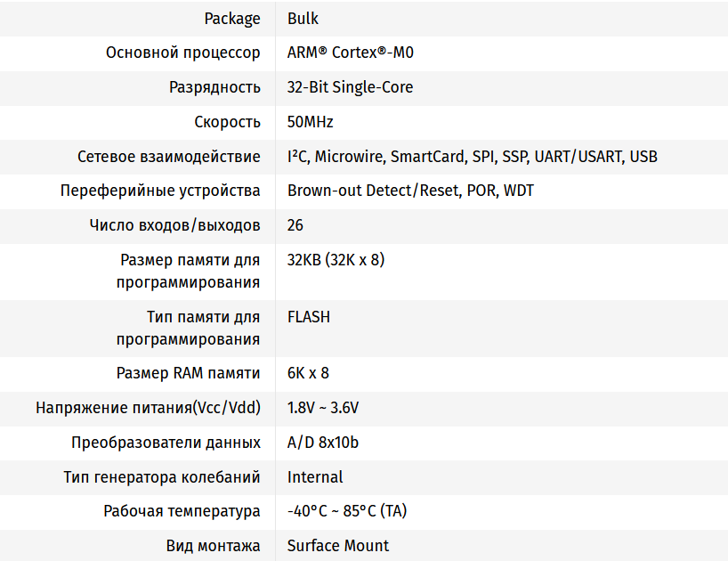Click the "Internal" oscillator type value
Image resolution: width=728 pixels, height=561 pixels.
pos(315,477)
